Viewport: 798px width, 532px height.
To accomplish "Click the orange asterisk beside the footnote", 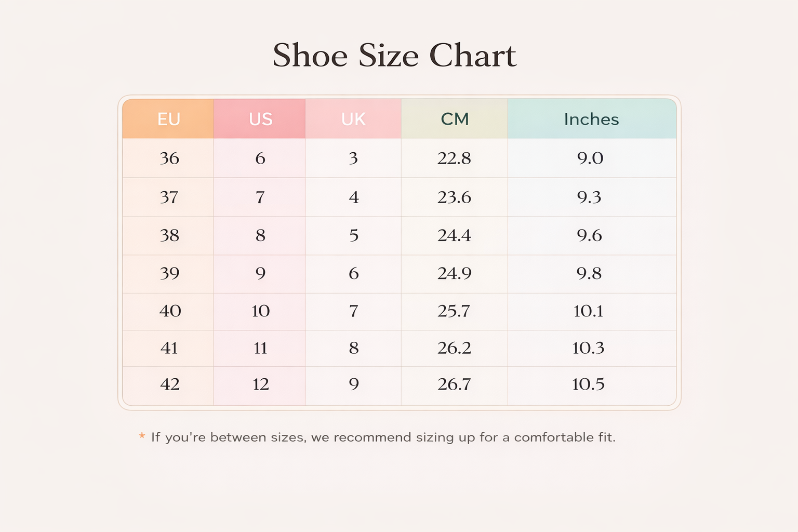I will coord(142,436).
